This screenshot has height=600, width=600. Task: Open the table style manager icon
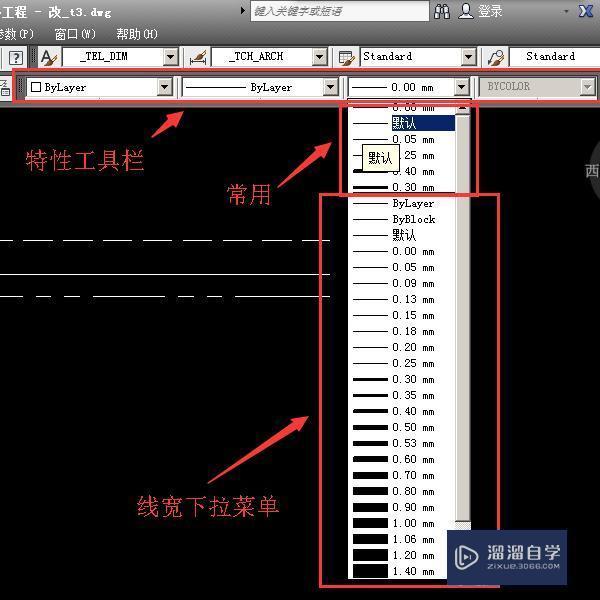[x=346, y=58]
